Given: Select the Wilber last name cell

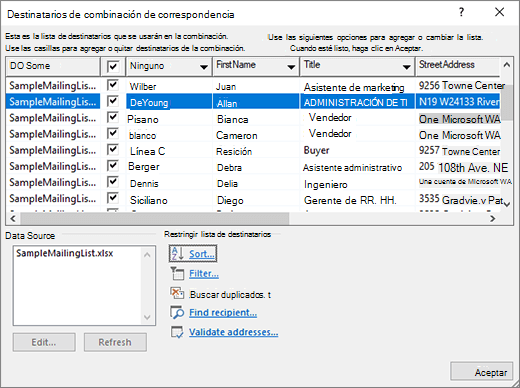Looking at the screenshot, I should (x=169, y=86).
